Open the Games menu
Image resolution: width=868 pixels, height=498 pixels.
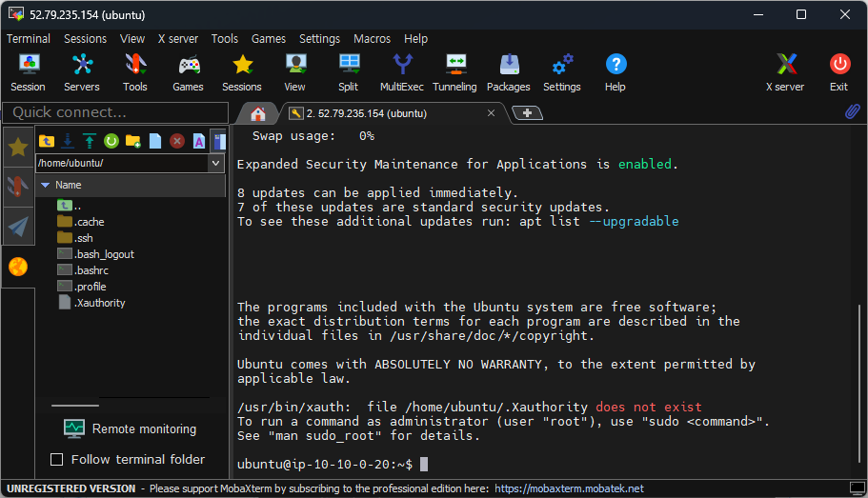(x=269, y=39)
